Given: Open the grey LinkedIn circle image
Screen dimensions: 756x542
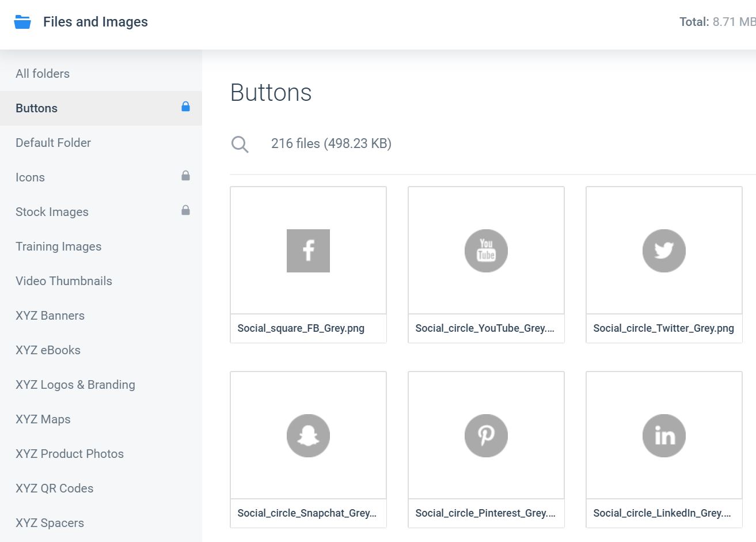Looking at the screenshot, I should (664, 435).
